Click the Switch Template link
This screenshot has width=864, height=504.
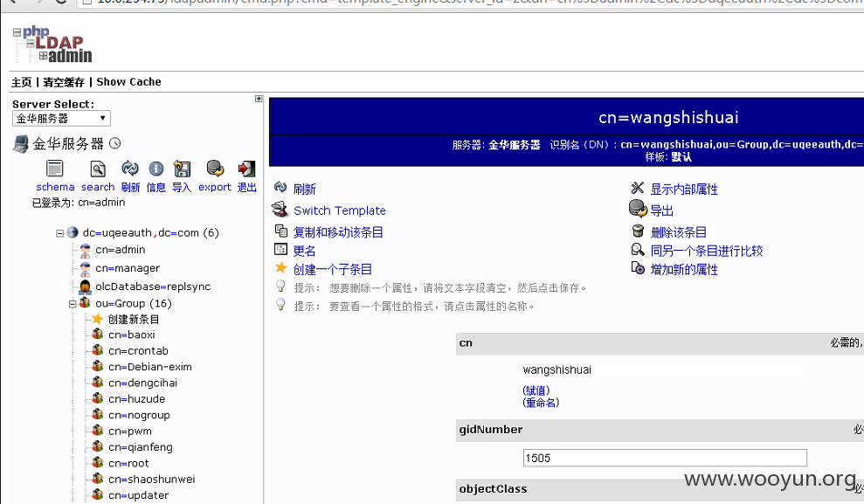tap(340, 211)
